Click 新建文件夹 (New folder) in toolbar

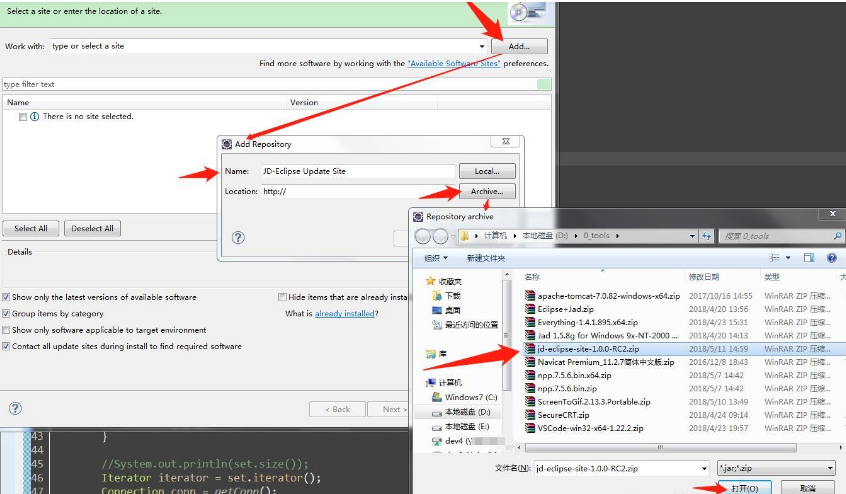486,258
